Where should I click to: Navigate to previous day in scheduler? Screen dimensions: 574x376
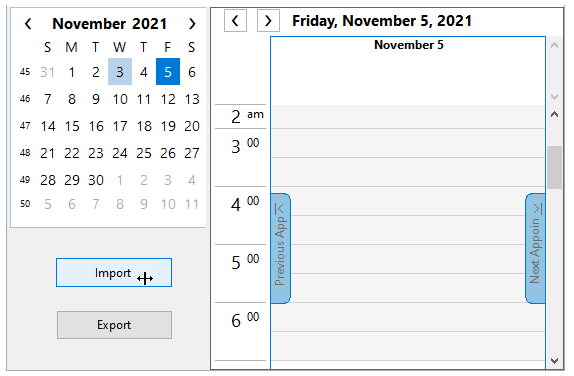[235, 21]
